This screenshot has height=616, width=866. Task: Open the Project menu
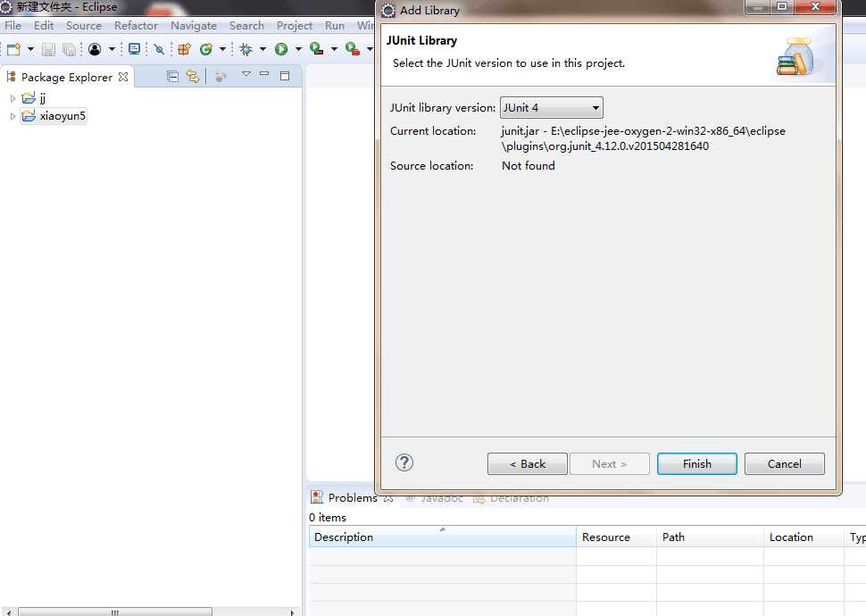295,25
